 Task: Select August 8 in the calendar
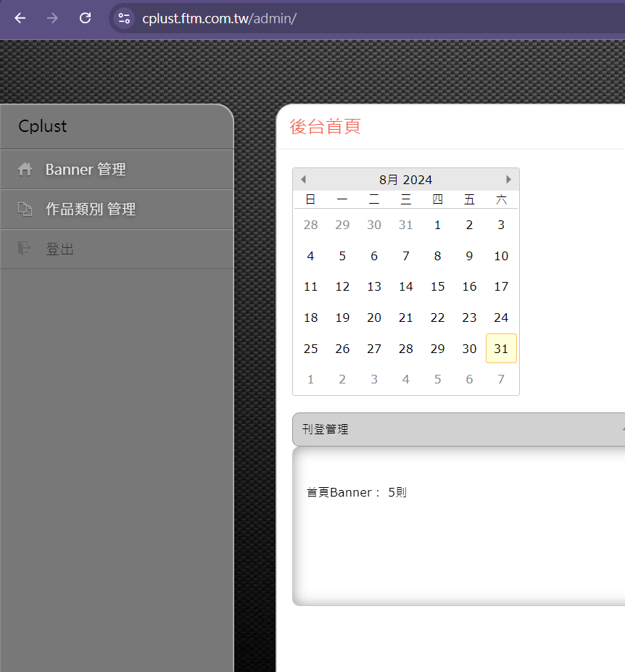click(x=437, y=256)
